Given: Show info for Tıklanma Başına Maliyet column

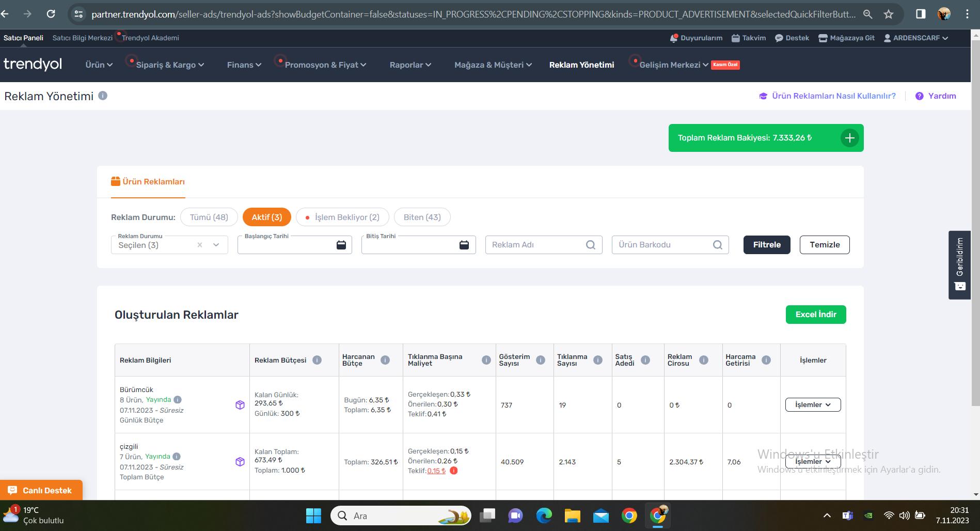Looking at the screenshot, I should pos(486,360).
